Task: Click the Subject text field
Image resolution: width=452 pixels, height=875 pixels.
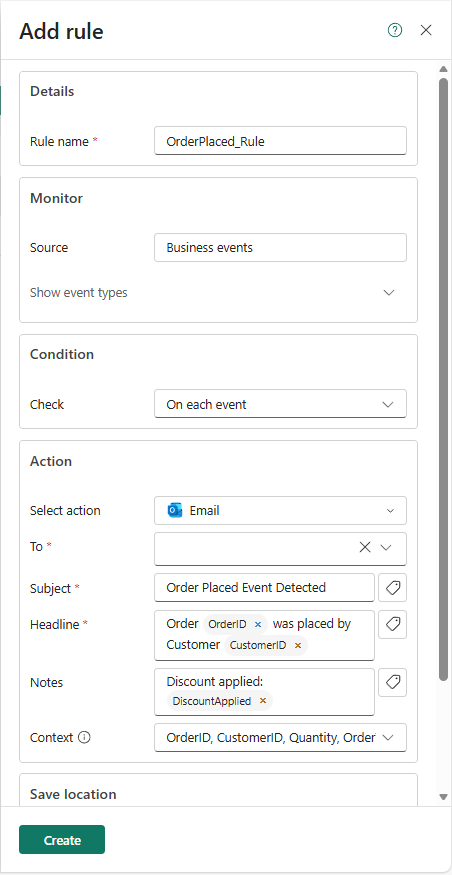Action: (265, 588)
